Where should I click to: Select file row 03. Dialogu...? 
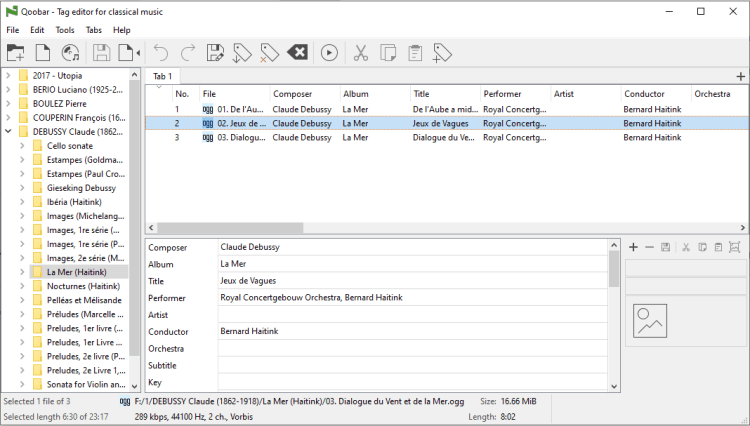[447, 138]
